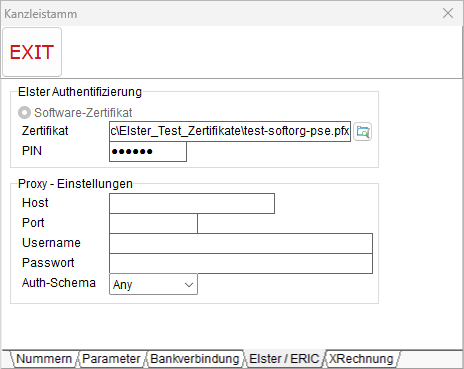464x369 pixels.
Task: Open the Auth-Schema dropdown
Action: click(153, 284)
